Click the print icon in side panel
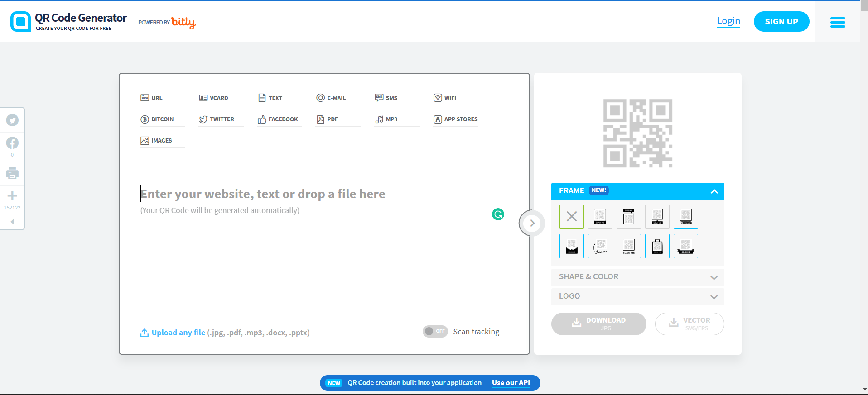Screen dimensions: 868x395 [12, 173]
